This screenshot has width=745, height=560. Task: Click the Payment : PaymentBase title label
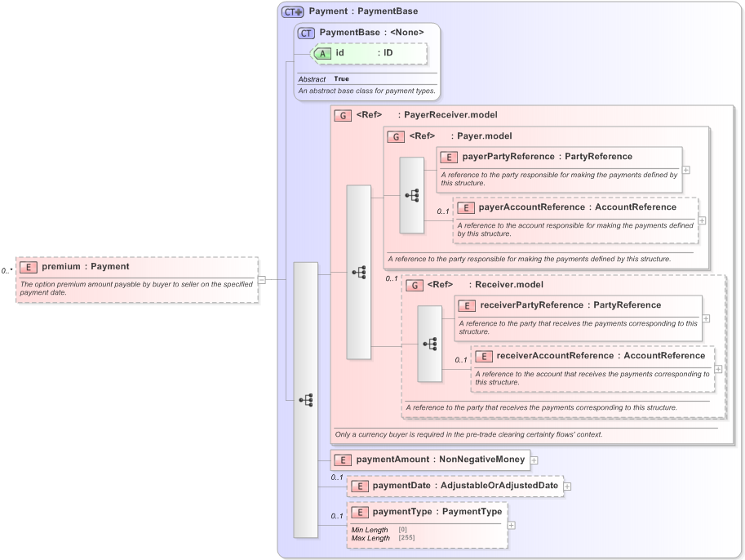(364, 11)
